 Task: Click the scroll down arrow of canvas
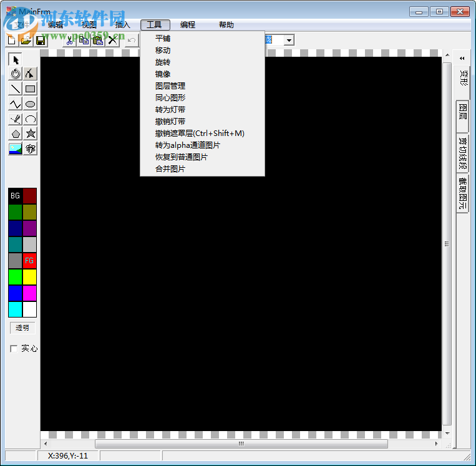click(x=447, y=433)
